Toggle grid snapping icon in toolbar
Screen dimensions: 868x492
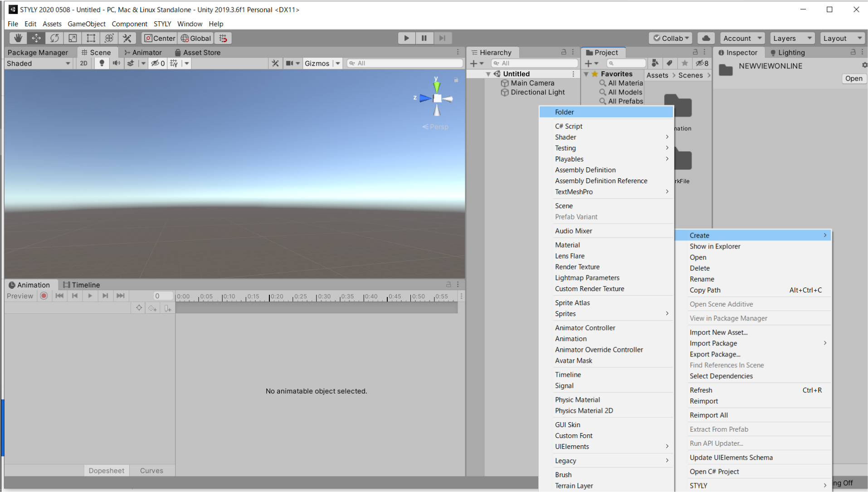[x=223, y=38]
